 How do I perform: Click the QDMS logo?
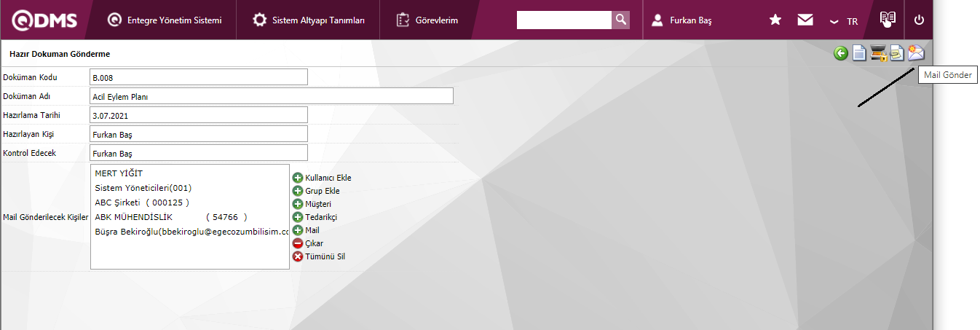point(44,20)
